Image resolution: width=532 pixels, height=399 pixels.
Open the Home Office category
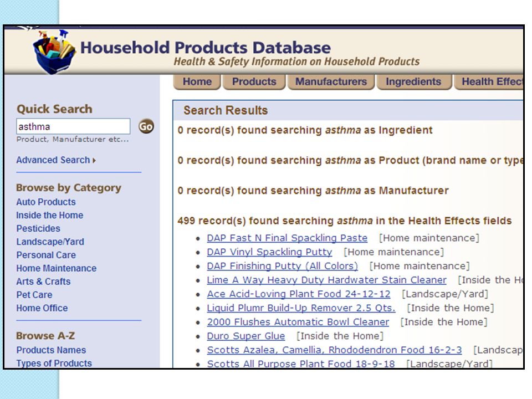click(x=42, y=308)
